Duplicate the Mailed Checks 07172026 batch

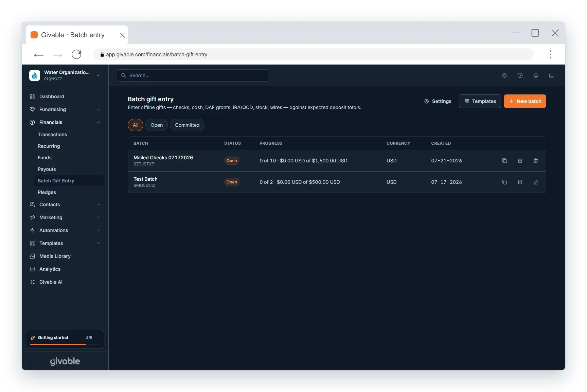(x=504, y=161)
